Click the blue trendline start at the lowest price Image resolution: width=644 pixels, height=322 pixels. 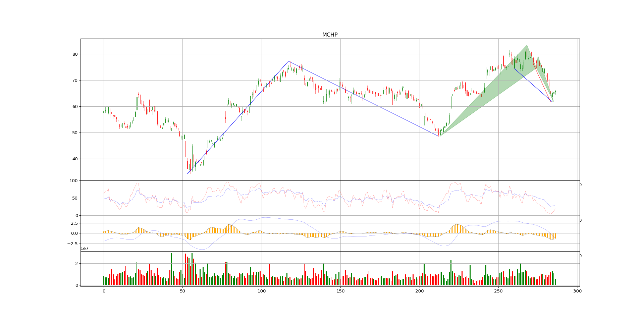(187, 173)
